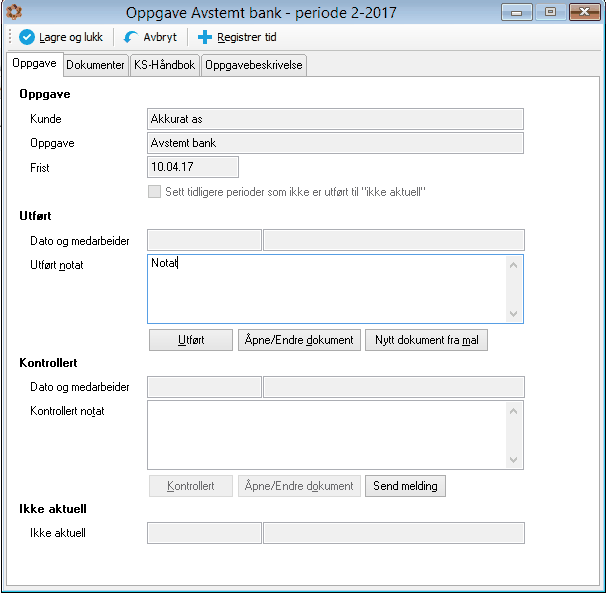The image size is (606, 594).
Task: Click Åpne/Endre dokument under Utført
Action: [x=299, y=340]
